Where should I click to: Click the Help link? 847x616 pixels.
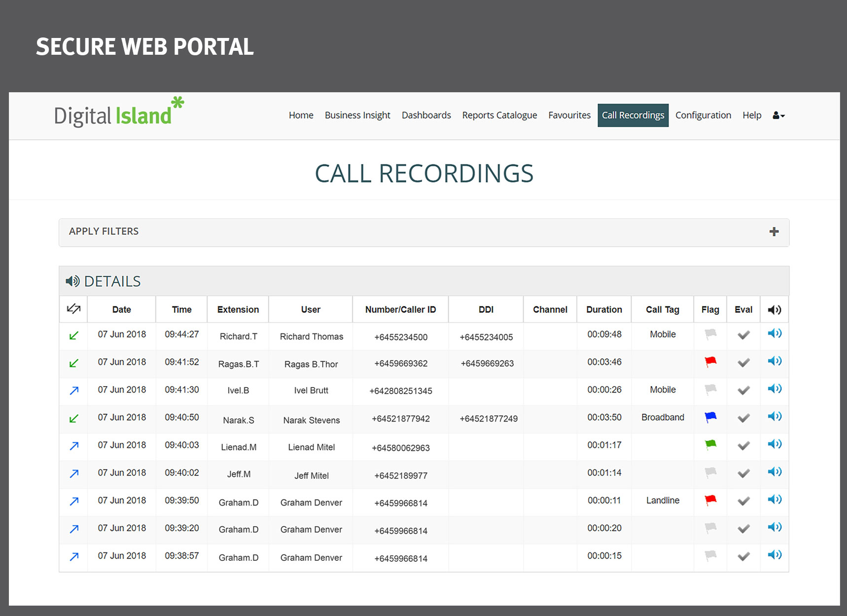coord(751,115)
